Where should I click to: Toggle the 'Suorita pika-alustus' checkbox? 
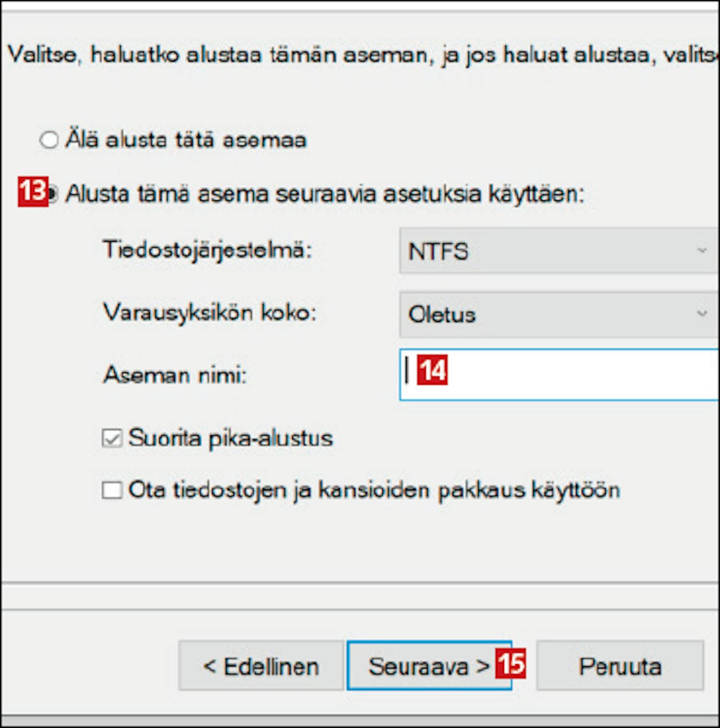(112, 438)
